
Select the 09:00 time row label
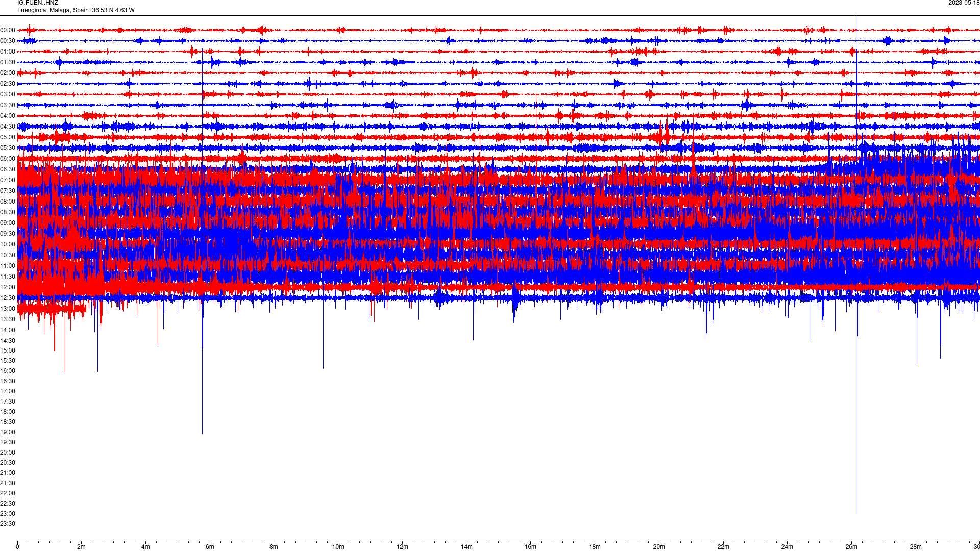pyautogui.click(x=8, y=223)
